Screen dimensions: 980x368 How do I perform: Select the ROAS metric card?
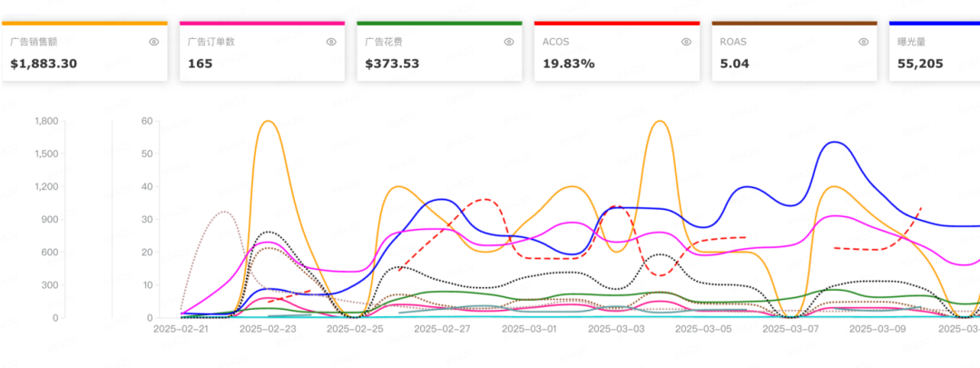[794, 51]
